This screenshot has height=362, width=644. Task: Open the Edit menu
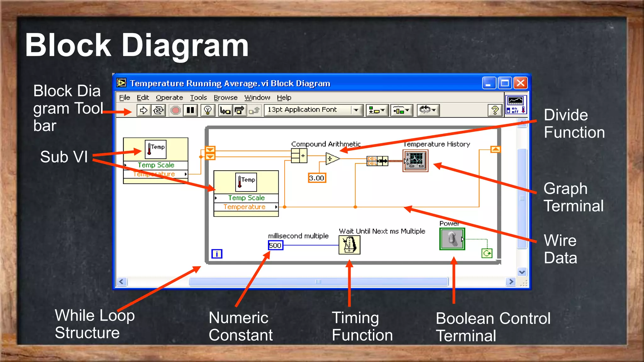tap(143, 97)
